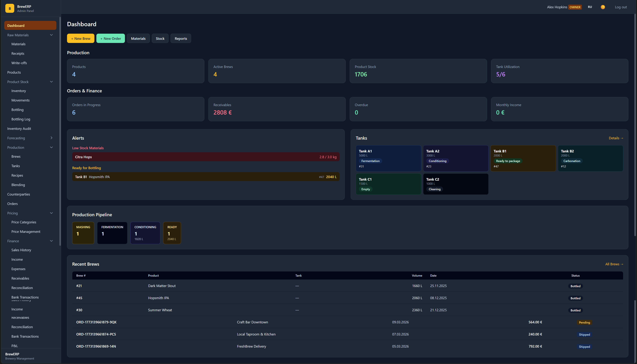Viewport: 637px width, 364px height.
Task: Select the Tank A1 Fermentation card
Action: click(388, 159)
